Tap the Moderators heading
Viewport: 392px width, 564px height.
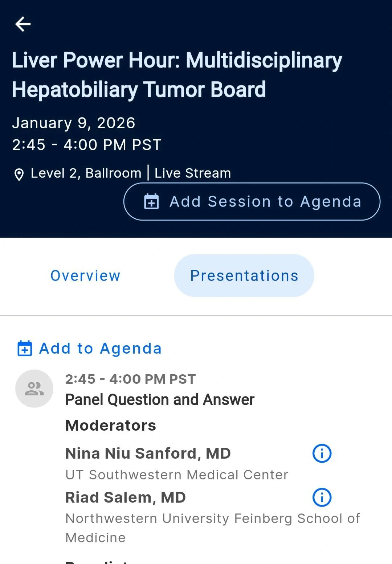pos(111,425)
